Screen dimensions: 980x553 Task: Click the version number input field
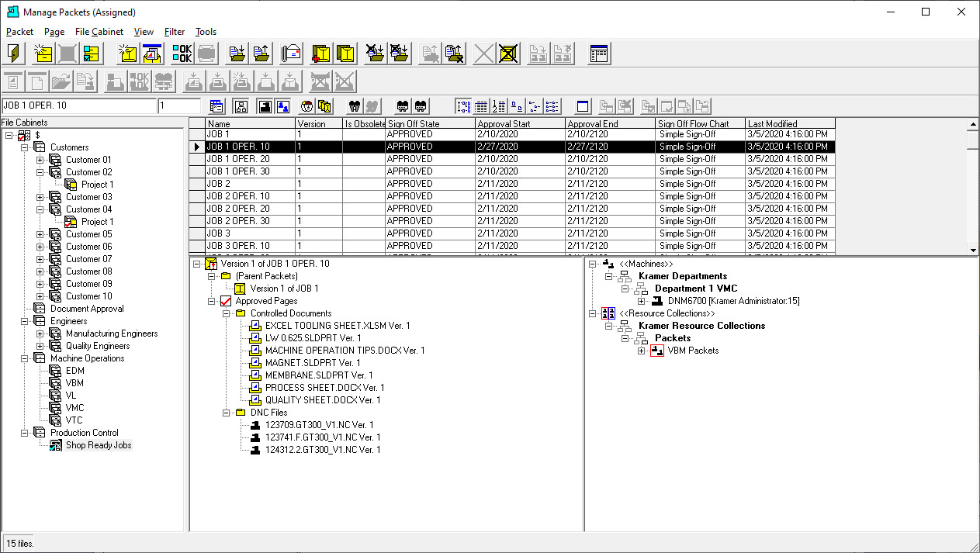click(179, 106)
